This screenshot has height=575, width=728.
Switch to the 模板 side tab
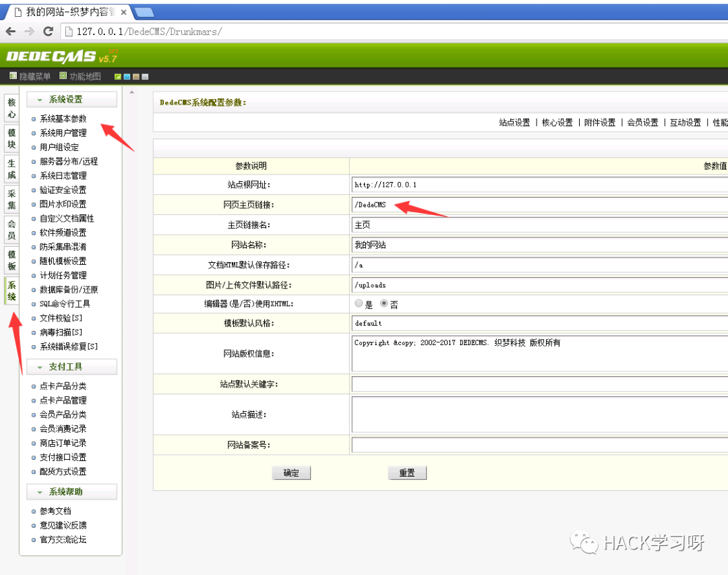11,260
